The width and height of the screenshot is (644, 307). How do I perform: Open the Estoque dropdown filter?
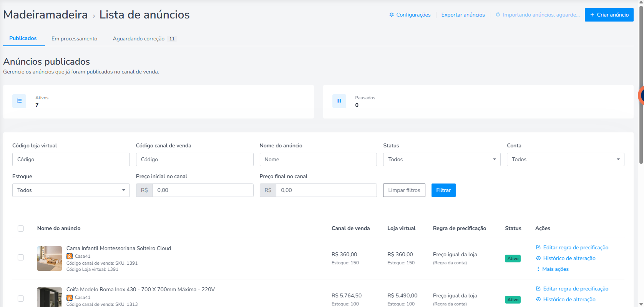(x=71, y=190)
